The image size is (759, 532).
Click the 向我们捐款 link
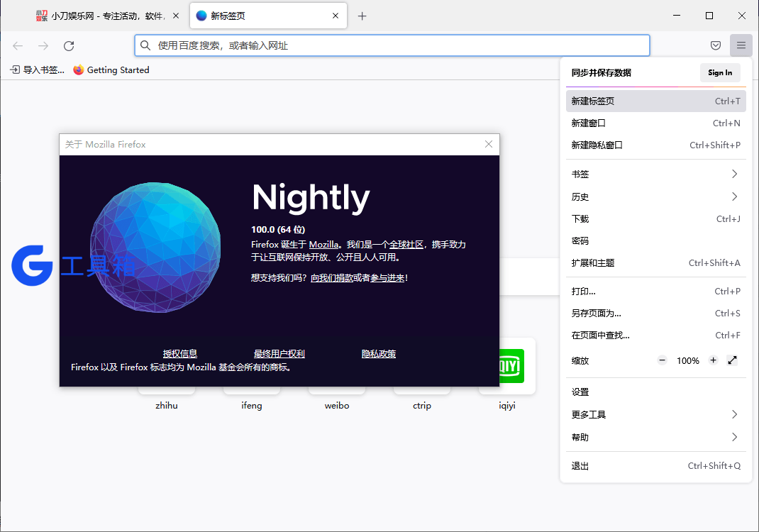(x=331, y=278)
